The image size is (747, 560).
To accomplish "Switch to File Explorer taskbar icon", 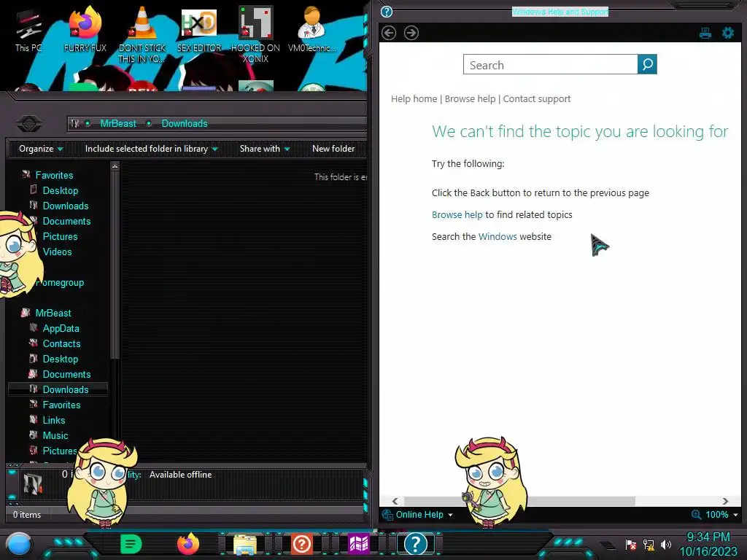I will tap(245, 544).
